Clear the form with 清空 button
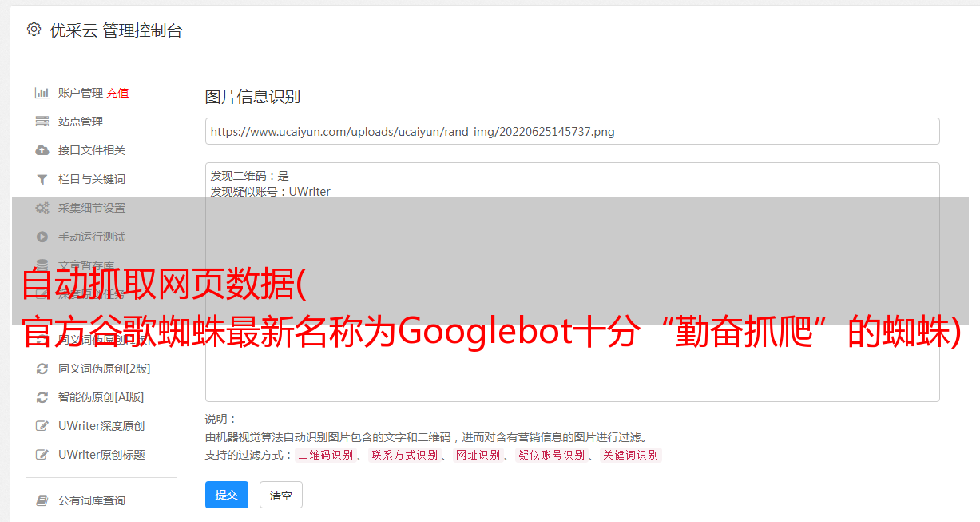980x522 pixels. click(x=281, y=495)
